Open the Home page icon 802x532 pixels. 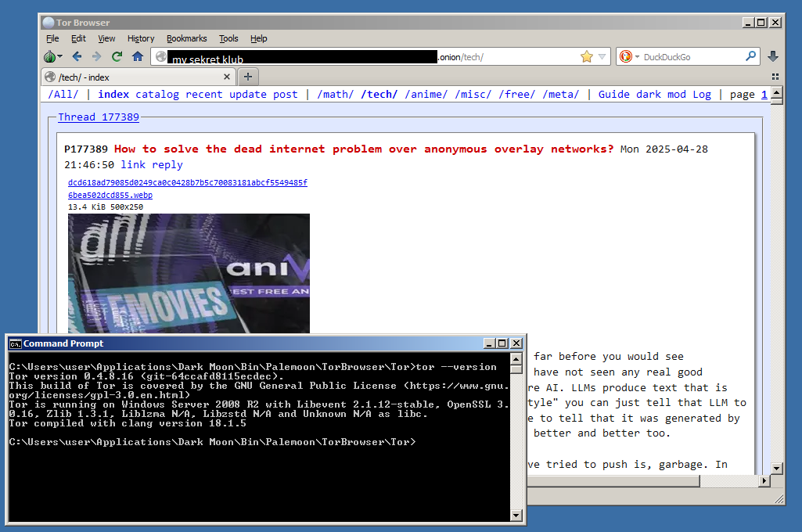coord(138,56)
